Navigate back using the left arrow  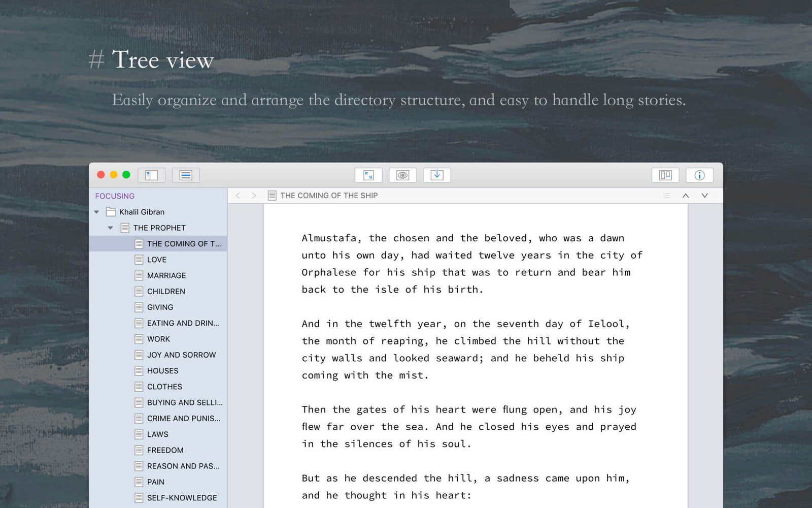click(238, 195)
